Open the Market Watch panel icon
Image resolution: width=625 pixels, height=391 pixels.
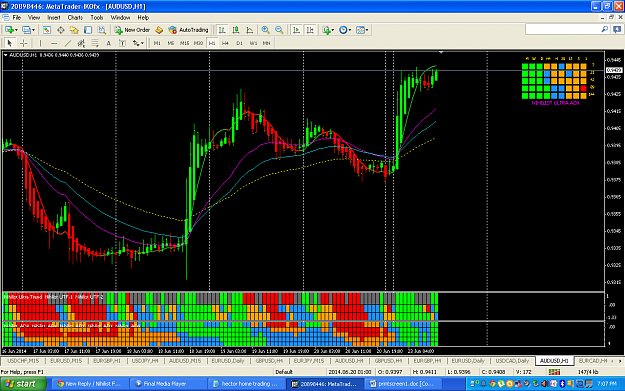[47, 30]
